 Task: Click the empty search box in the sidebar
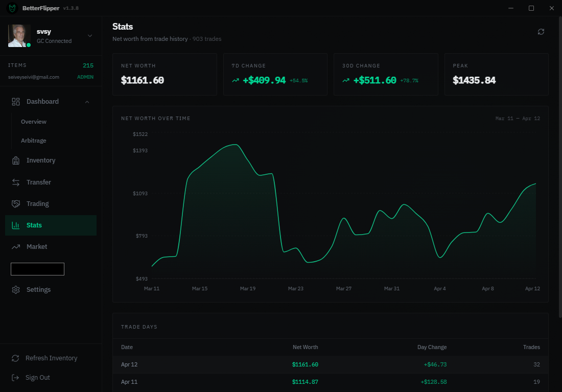tap(37, 269)
